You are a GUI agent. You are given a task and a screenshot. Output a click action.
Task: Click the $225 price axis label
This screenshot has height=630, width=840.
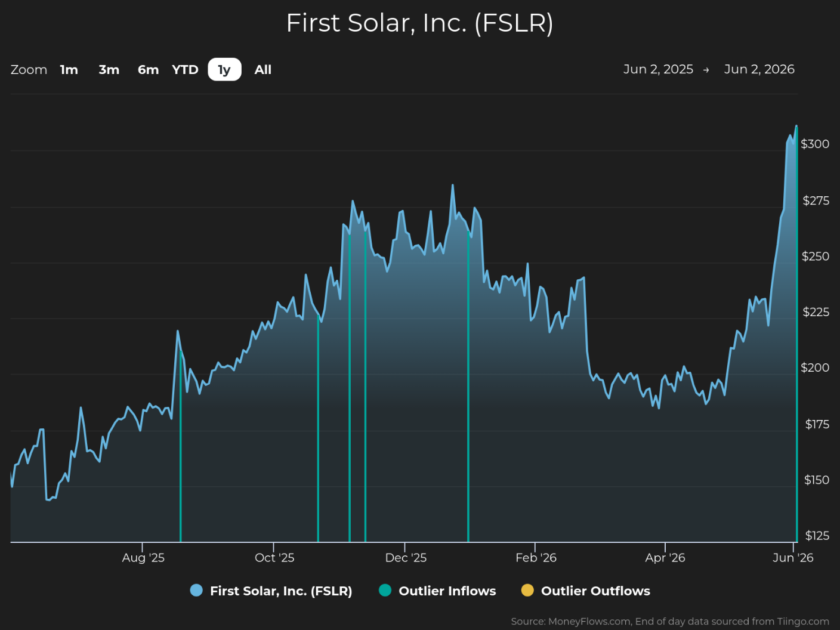point(816,312)
